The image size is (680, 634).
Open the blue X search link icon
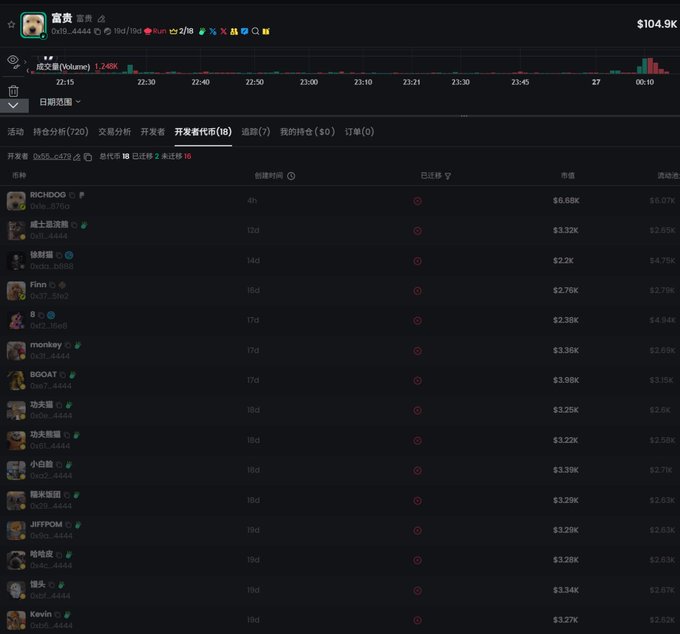pos(213,31)
